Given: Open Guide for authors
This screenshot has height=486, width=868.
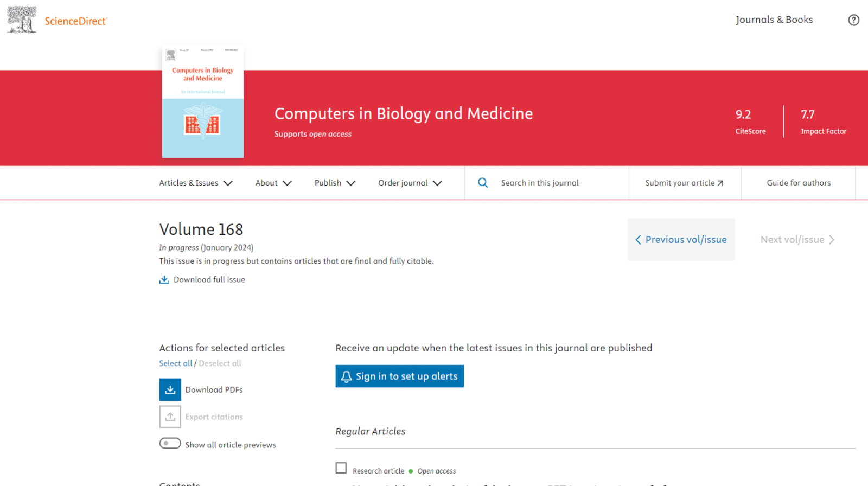Looking at the screenshot, I should click(799, 183).
